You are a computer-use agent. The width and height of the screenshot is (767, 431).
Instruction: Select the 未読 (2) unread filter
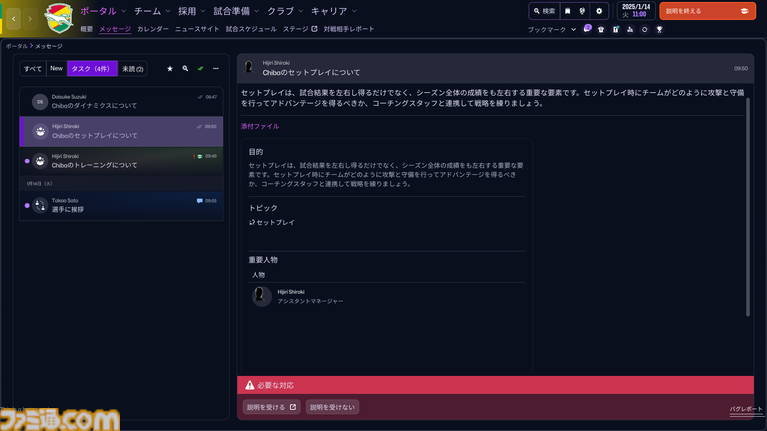(133, 69)
